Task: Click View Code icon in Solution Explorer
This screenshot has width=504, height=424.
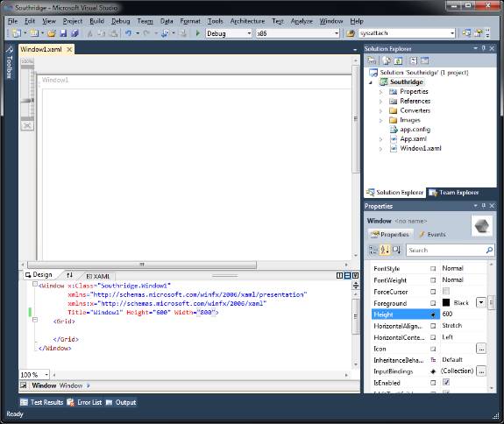Action: [414, 60]
